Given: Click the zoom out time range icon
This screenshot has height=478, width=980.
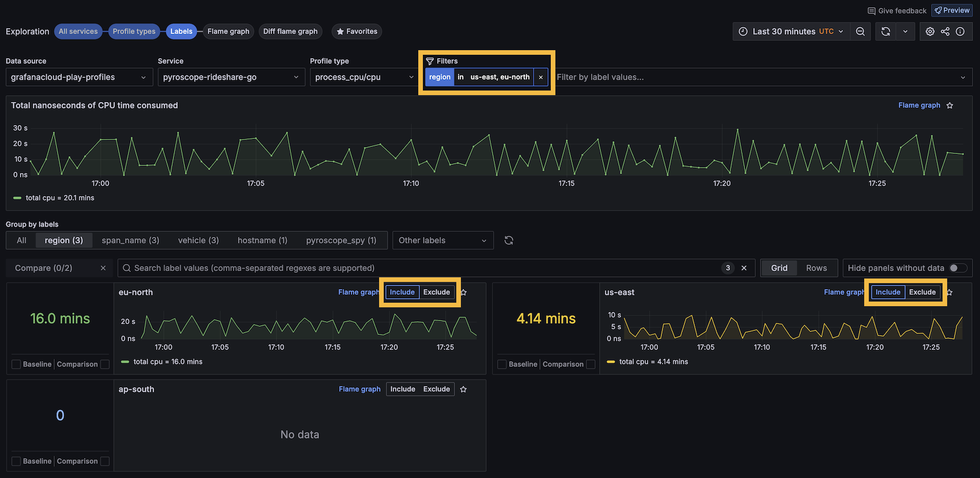Looking at the screenshot, I should tap(860, 32).
